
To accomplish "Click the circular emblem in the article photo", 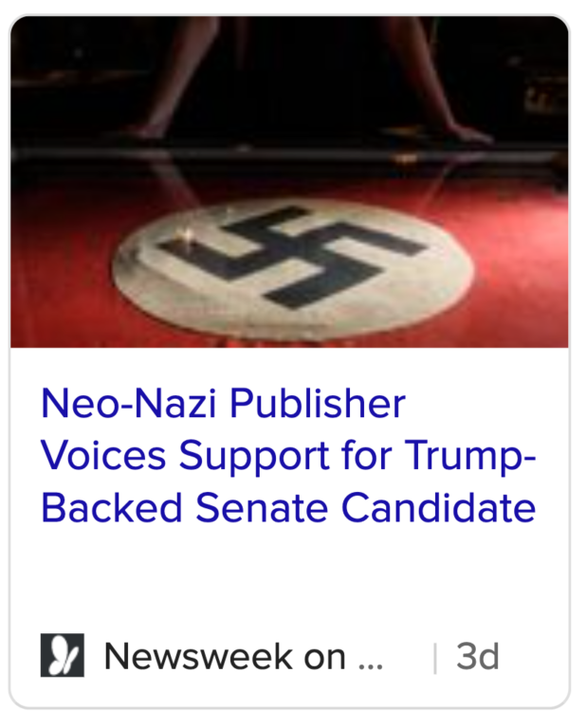I will [293, 269].
